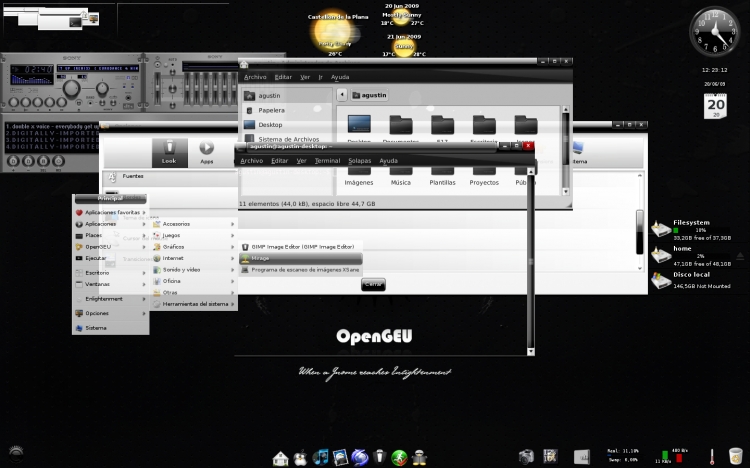The image size is (750, 468).
Task: Select the Apps tab in settings window
Action: 207,153
